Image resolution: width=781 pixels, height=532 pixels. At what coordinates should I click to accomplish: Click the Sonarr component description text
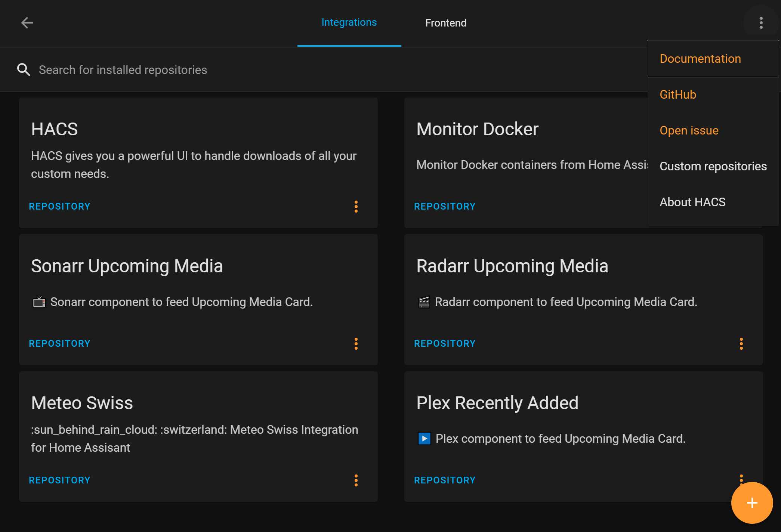pyautogui.click(x=182, y=302)
